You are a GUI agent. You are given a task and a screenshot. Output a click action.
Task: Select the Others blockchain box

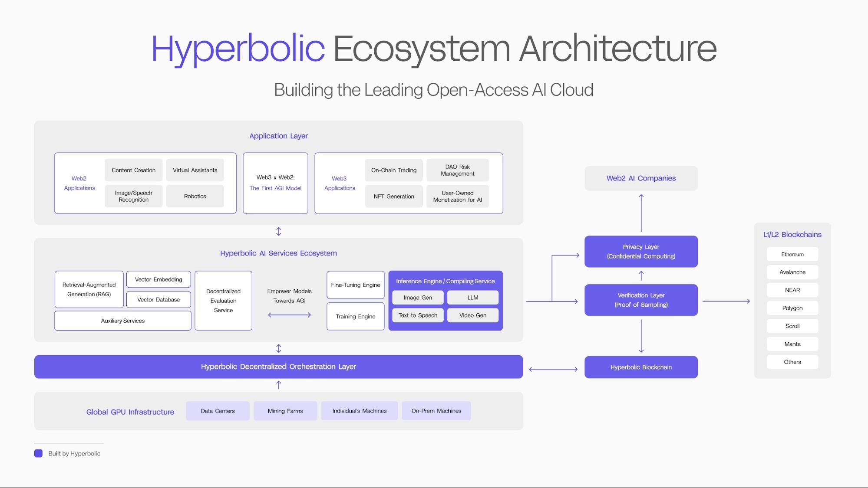coord(792,362)
